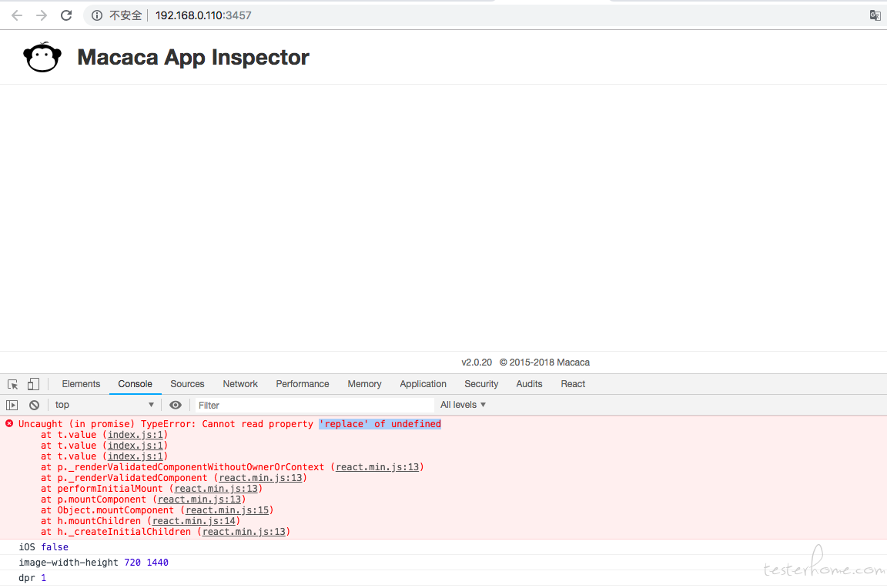
Task: Focus the console Filter field
Action: tap(314, 406)
